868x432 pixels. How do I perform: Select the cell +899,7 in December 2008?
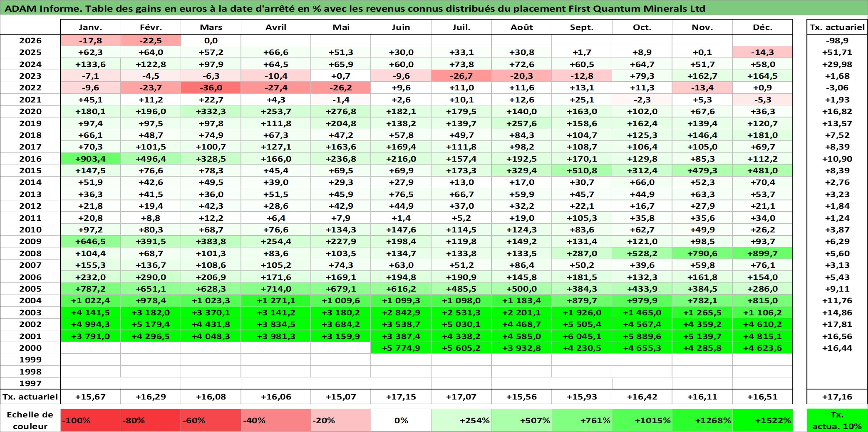pos(763,253)
